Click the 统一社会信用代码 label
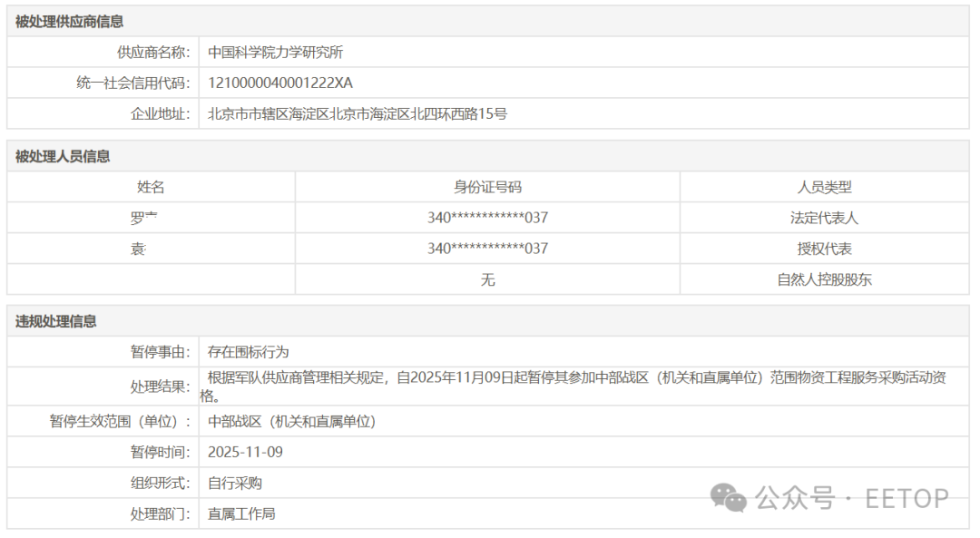Image resolution: width=980 pixels, height=538 pixels. click(132, 83)
